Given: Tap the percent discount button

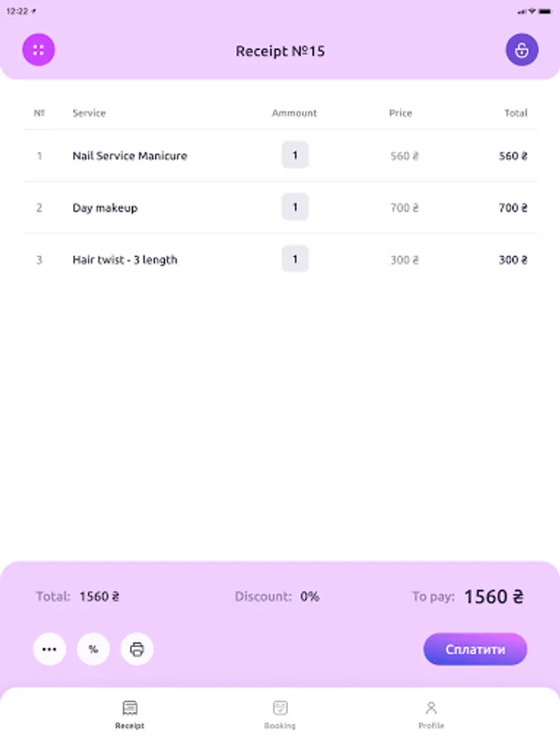Looking at the screenshot, I should [x=94, y=649].
